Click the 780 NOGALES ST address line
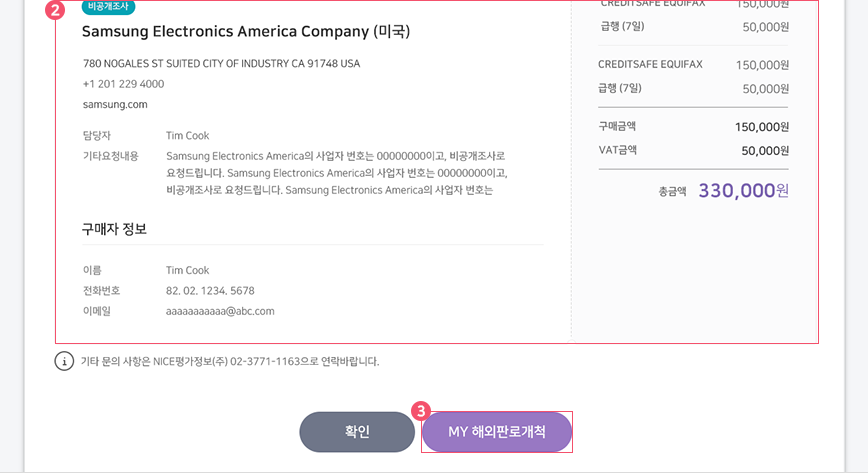Image resolution: width=868 pixels, height=473 pixels. pyautogui.click(x=221, y=63)
